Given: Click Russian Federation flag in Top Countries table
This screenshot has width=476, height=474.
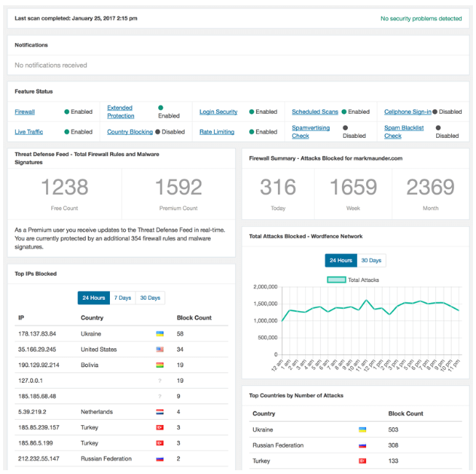Looking at the screenshot, I should [x=362, y=445].
